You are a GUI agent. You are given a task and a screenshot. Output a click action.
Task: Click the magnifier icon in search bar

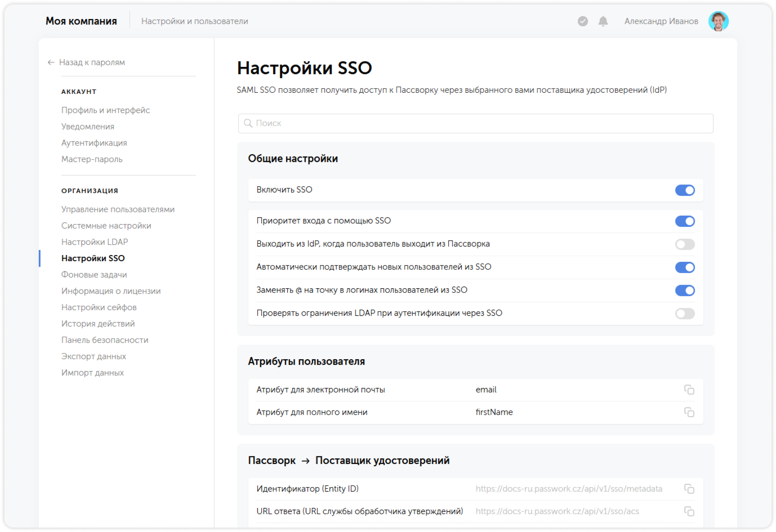tap(248, 123)
